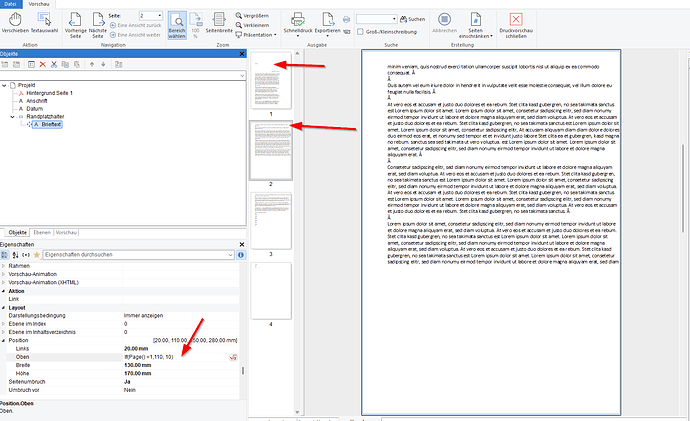Close preview with Druckvorschau schließen
This screenshot has height=421, width=690.
click(x=516, y=25)
